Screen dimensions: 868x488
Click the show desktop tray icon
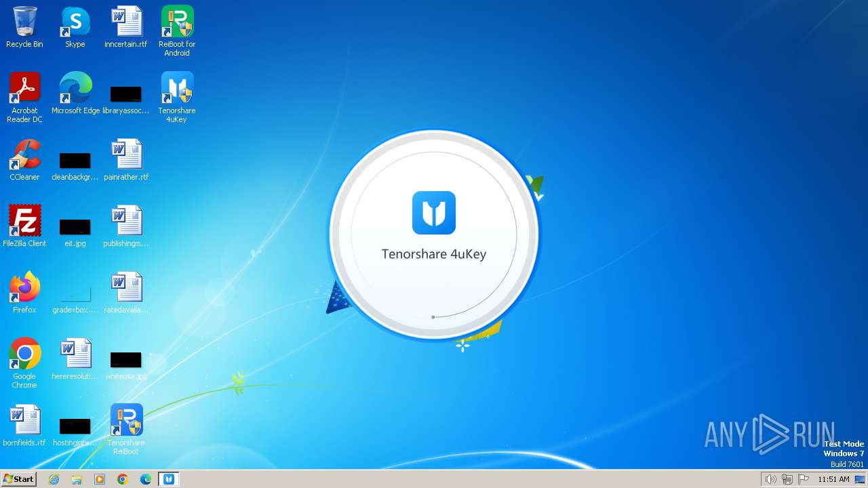click(x=860, y=479)
